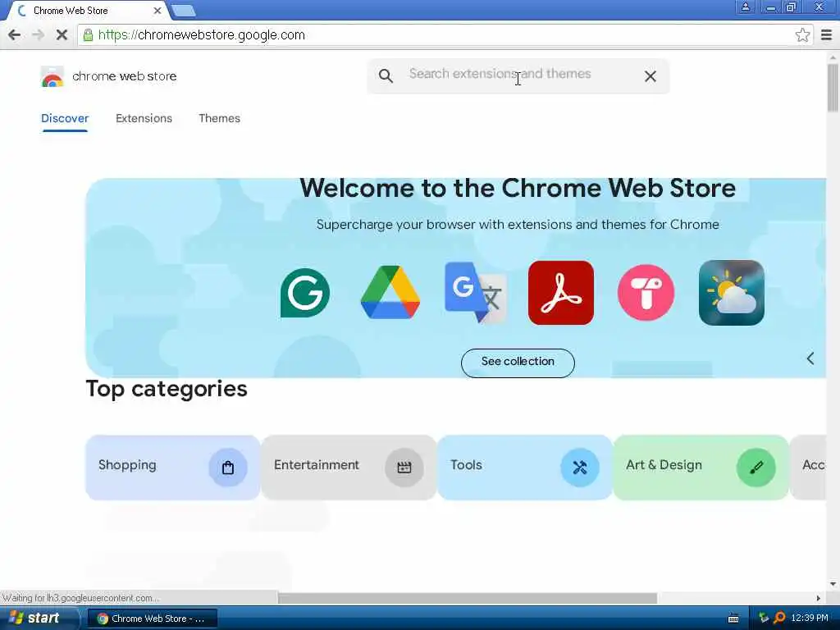Click the on-screen keyboard tray icon
This screenshot has width=840, height=630.
tap(733, 619)
